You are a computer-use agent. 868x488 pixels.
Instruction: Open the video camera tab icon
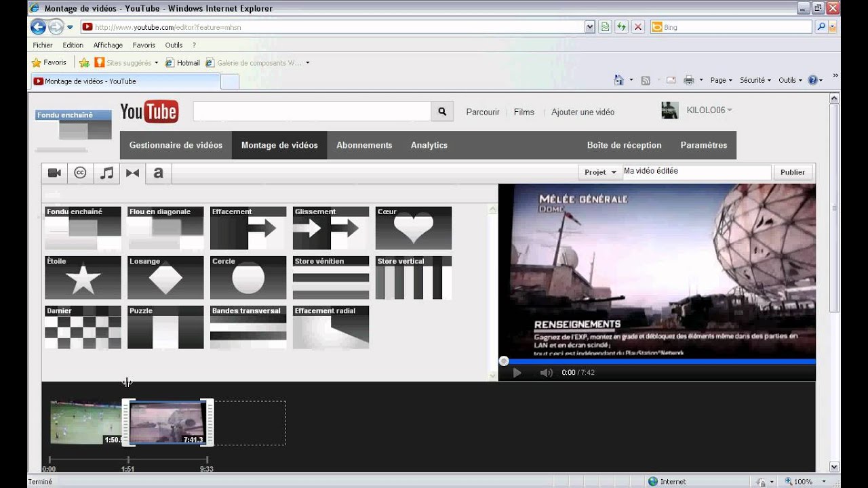54,173
